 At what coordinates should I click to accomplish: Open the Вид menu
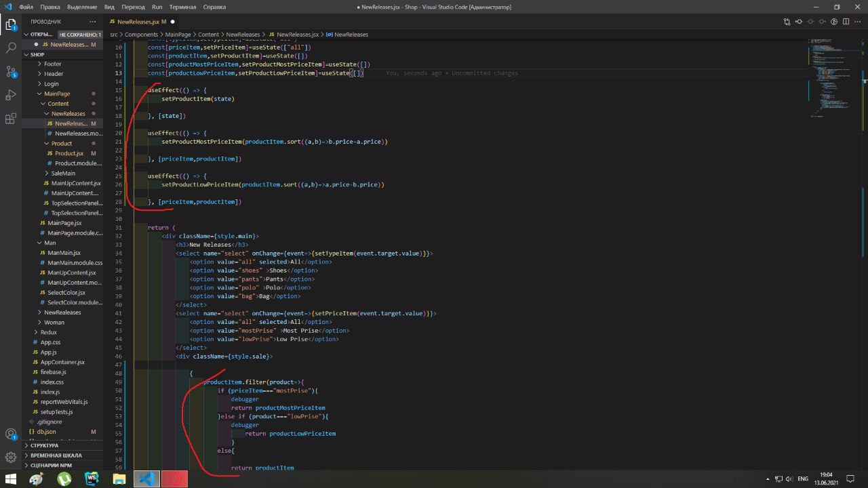(109, 7)
